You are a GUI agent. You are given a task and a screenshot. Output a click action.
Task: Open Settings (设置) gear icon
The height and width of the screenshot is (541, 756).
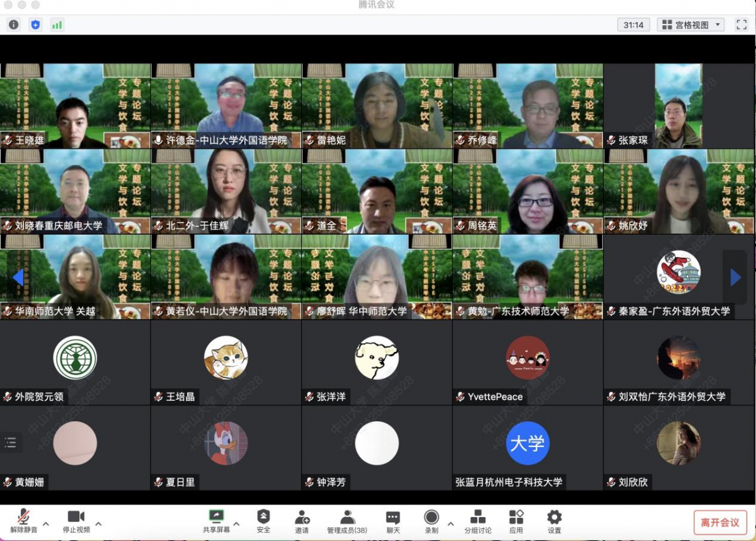(x=554, y=521)
